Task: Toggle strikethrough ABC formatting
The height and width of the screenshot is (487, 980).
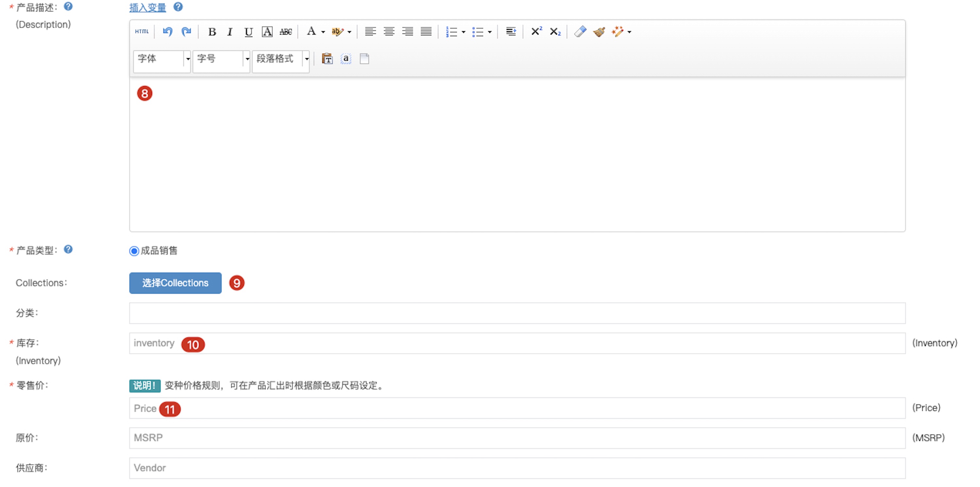Action: click(x=286, y=32)
